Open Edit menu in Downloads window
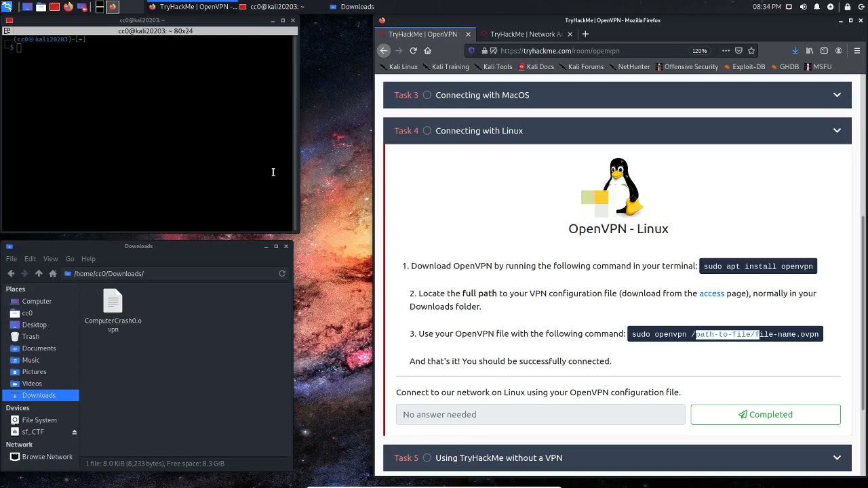This screenshot has height=488, width=868. [30, 259]
